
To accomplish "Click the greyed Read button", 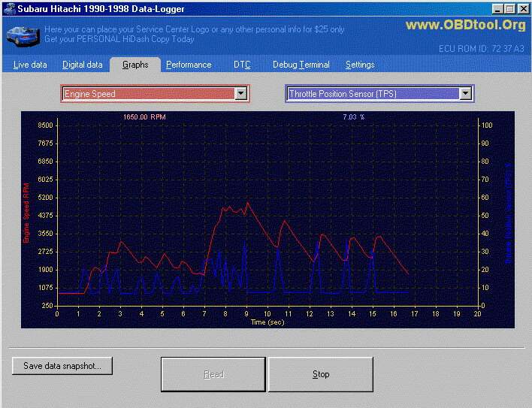I will click(213, 374).
